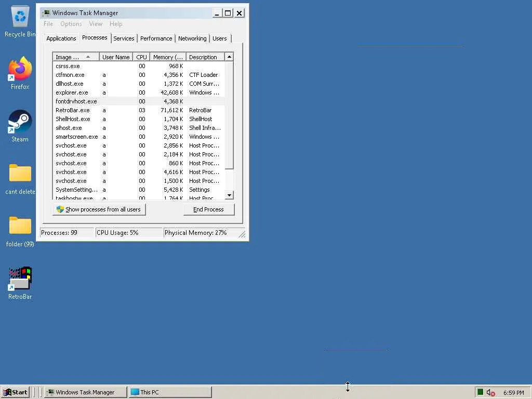Select the ShellHost.exe process
The image size is (532, 399).
[139, 119]
